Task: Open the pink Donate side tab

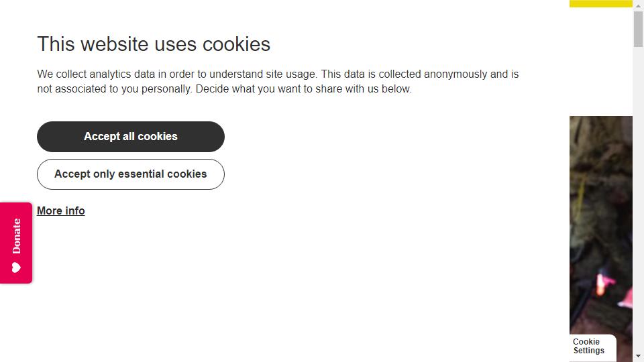Action: 16,243
